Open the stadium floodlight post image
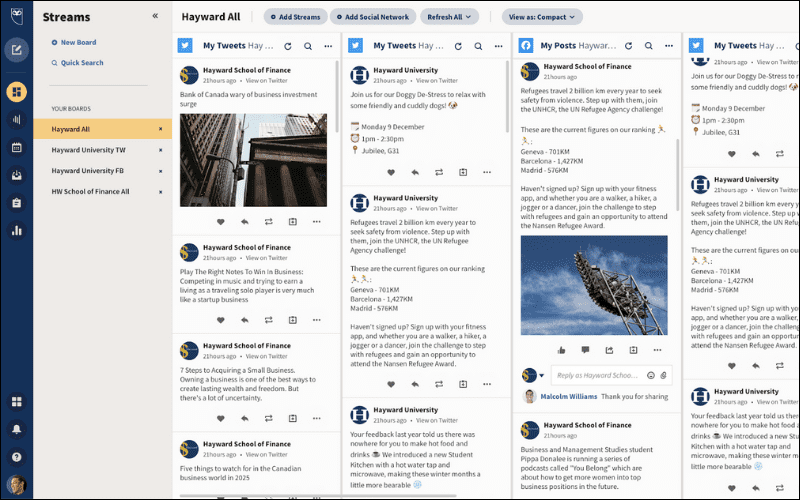Screen dimensions: 800x500 [x=594, y=285]
